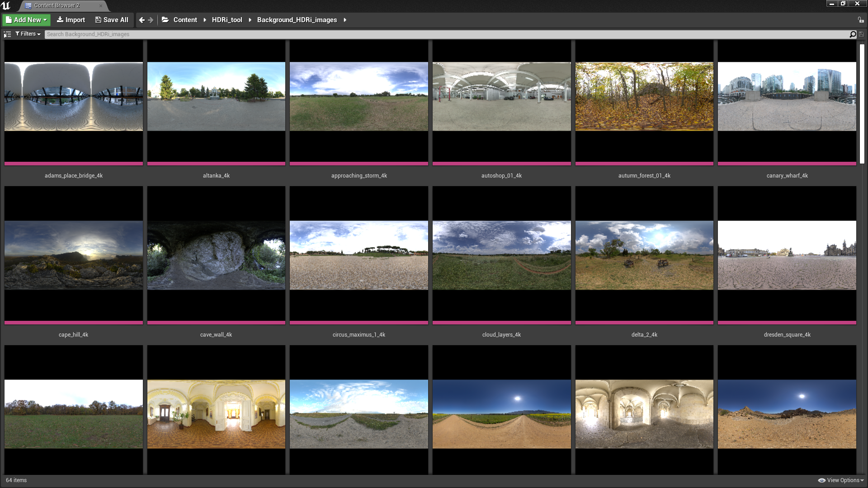The height and width of the screenshot is (488, 868).
Task: Toggle the content browser lock icon
Action: coord(861,20)
